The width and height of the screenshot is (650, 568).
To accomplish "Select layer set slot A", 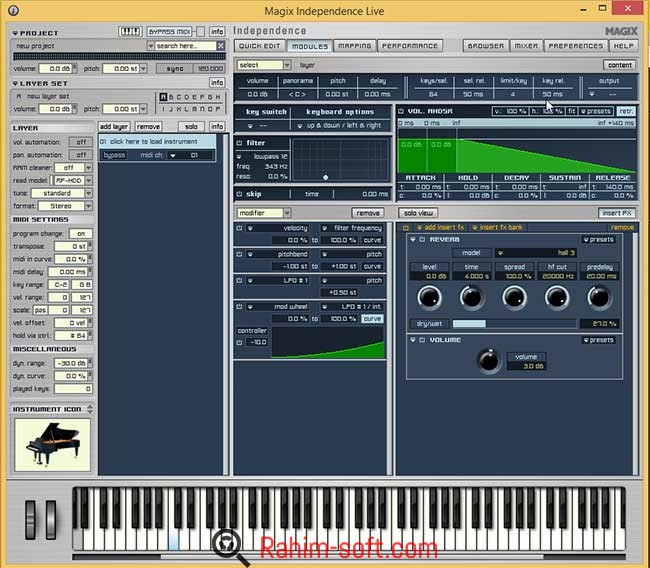I will pos(163,97).
